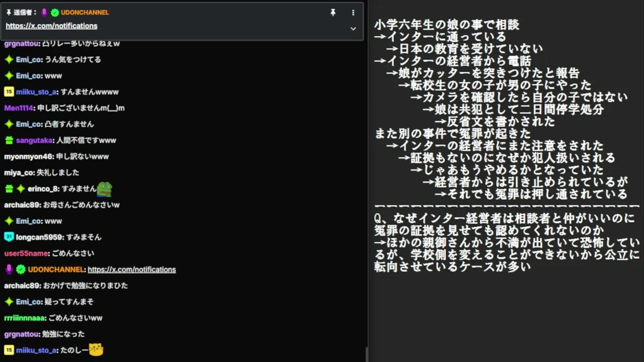The height and width of the screenshot is (362, 644).
Task: Click the star badge before erinco_8
Action: (21, 189)
